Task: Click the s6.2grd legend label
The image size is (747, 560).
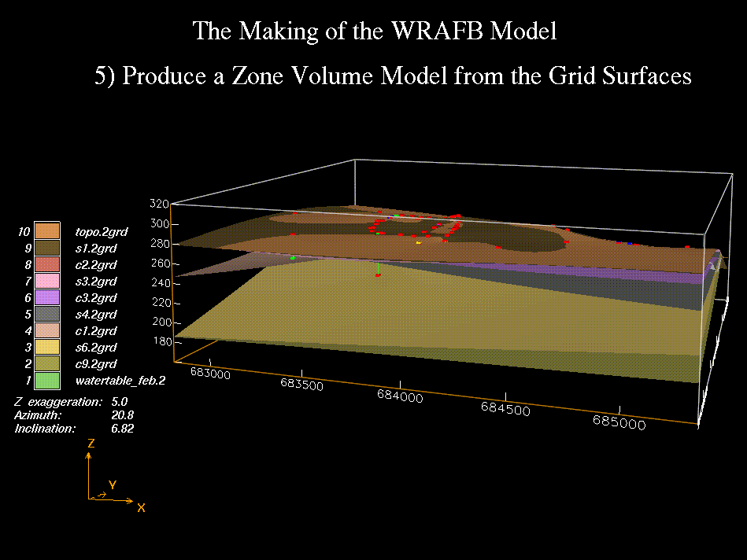Action: (x=95, y=347)
